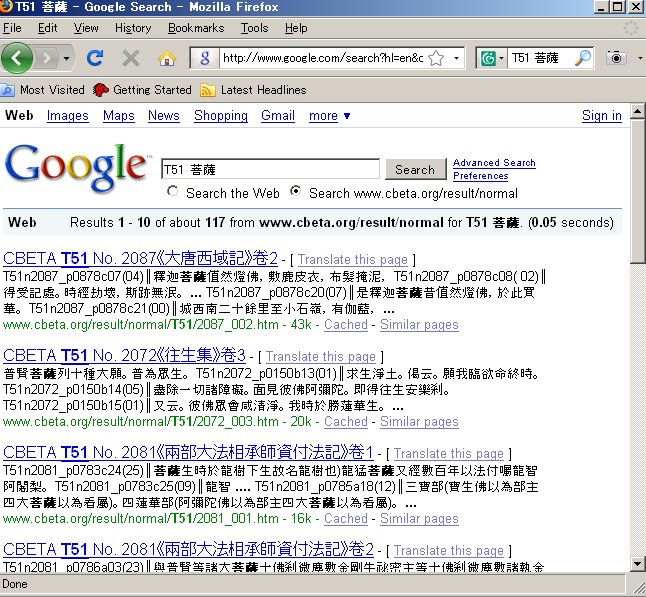Open the Tools menu
Image resolution: width=646 pixels, height=597 pixels.
[254, 28]
